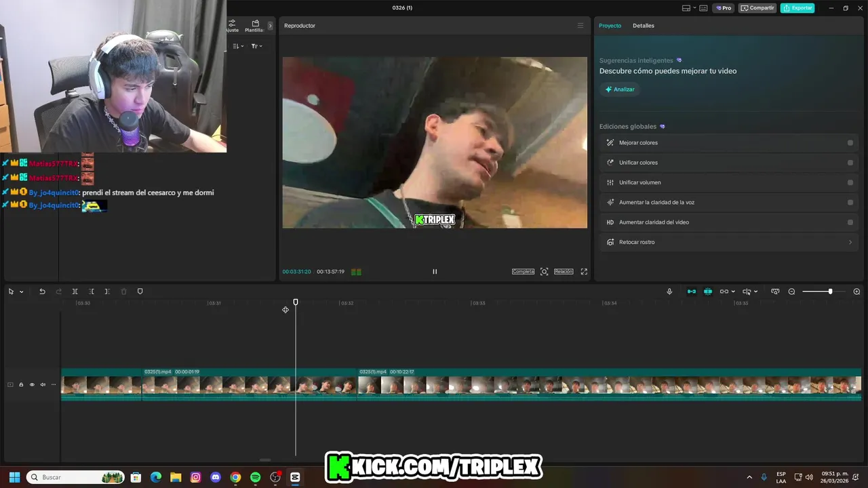Click the Analizar button
The width and height of the screenshot is (868, 488).
620,89
